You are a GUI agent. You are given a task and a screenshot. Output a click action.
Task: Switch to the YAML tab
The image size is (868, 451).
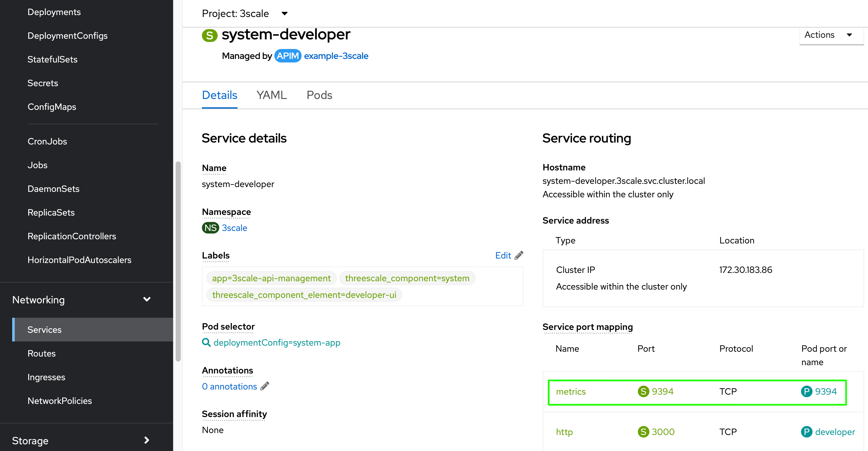click(x=271, y=95)
